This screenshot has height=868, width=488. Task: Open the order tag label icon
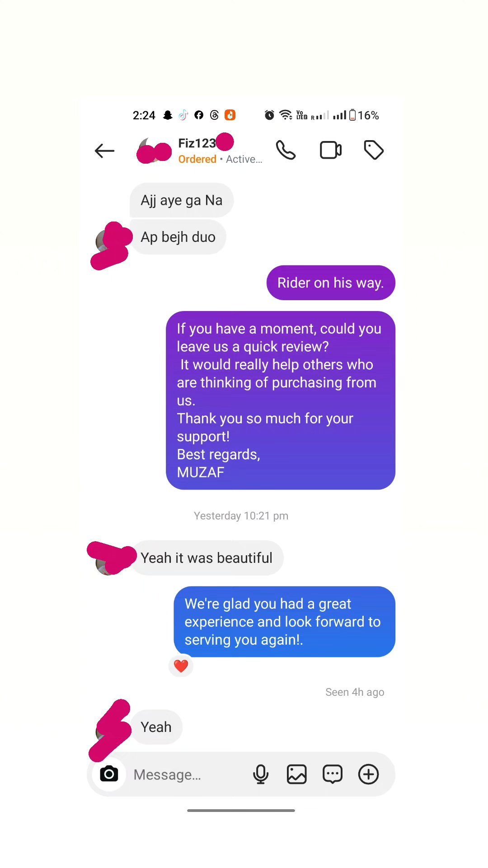(x=374, y=150)
